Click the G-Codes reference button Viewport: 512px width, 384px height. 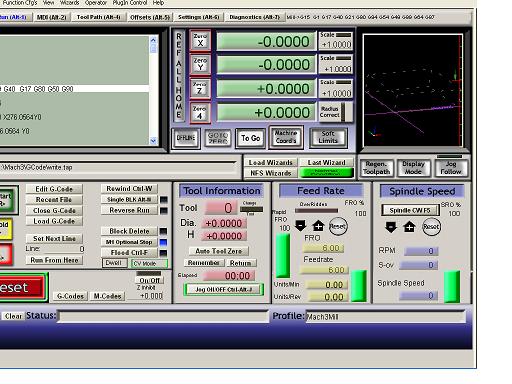click(x=70, y=296)
